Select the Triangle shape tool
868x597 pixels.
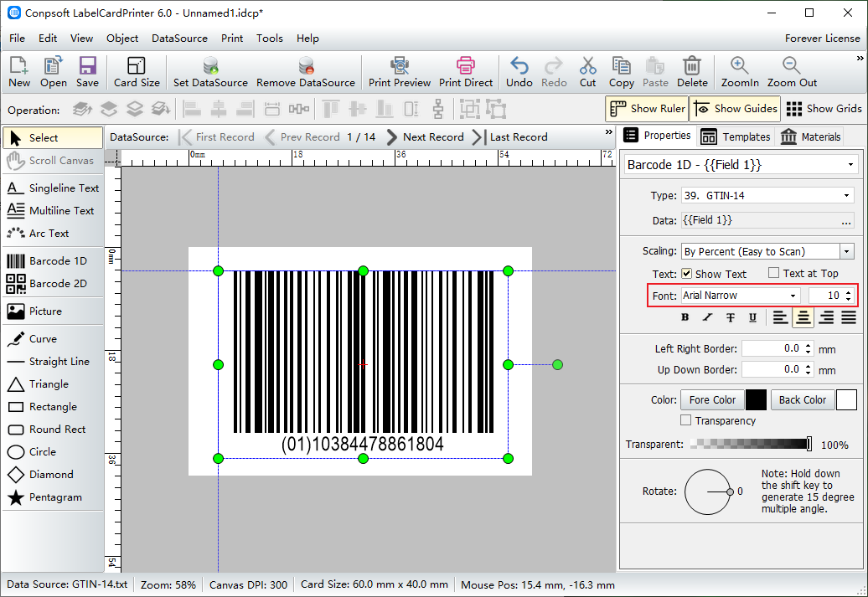[x=53, y=384]
